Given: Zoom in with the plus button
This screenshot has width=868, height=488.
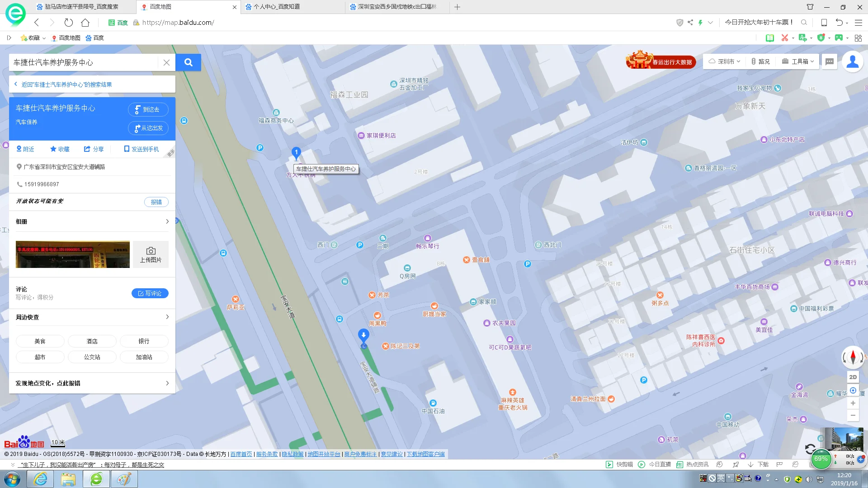Looking at the screenshot, I should point(853,403).
